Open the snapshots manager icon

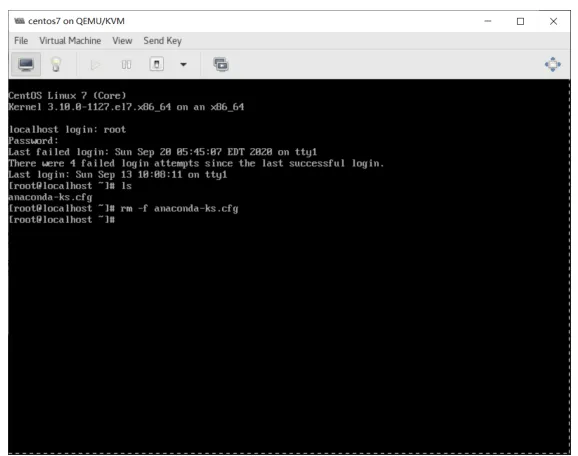tap(221, 65)
